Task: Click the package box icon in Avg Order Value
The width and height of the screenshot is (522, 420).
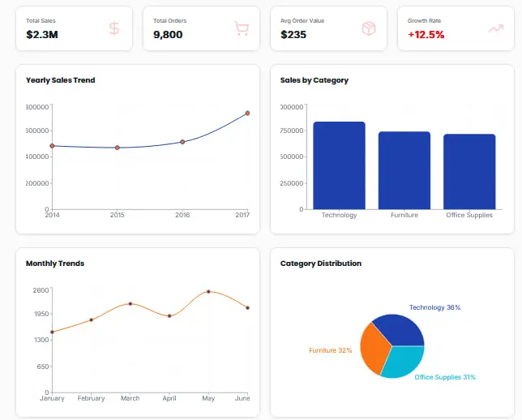Action: [x=369, y=28]
